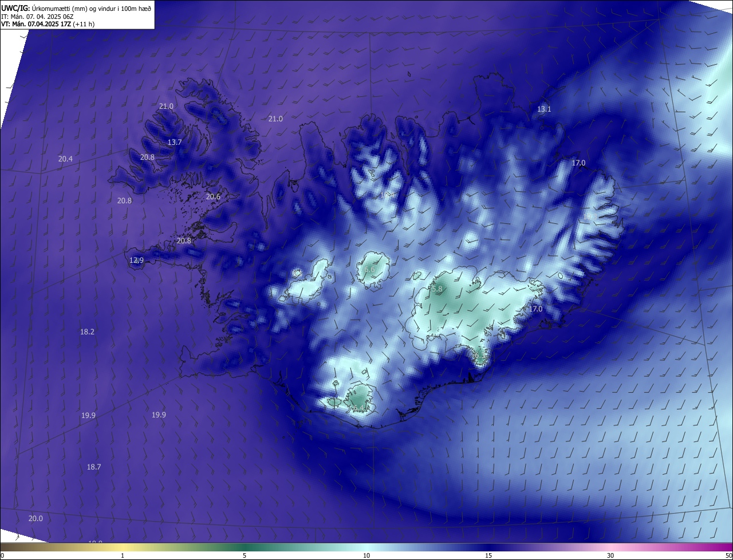Click the '15' tick on the color scale
Screen dimensions: 733x560
click(x=488, y=555)
